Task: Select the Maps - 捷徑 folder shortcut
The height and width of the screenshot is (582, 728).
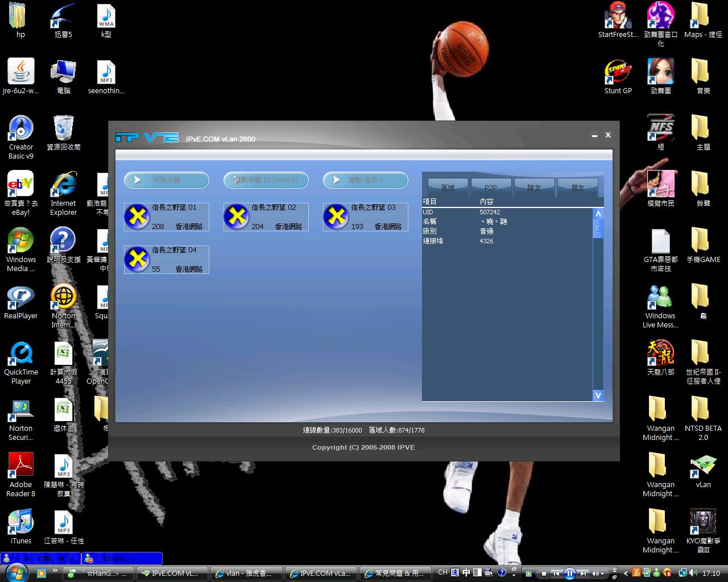Action: (704, 20)
